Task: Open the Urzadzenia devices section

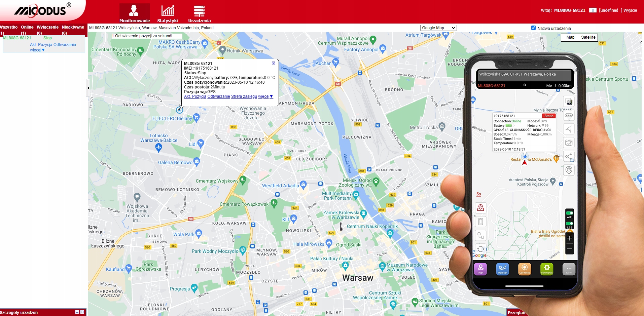Action: [x=199, y=13]
